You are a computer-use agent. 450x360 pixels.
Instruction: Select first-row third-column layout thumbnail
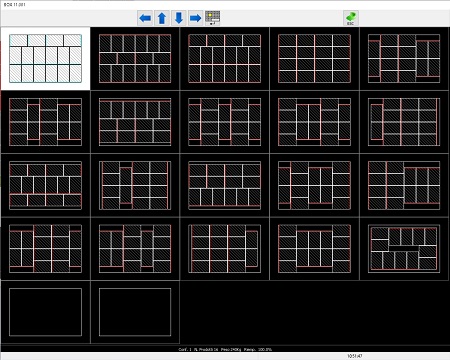(x=225, y=59)
